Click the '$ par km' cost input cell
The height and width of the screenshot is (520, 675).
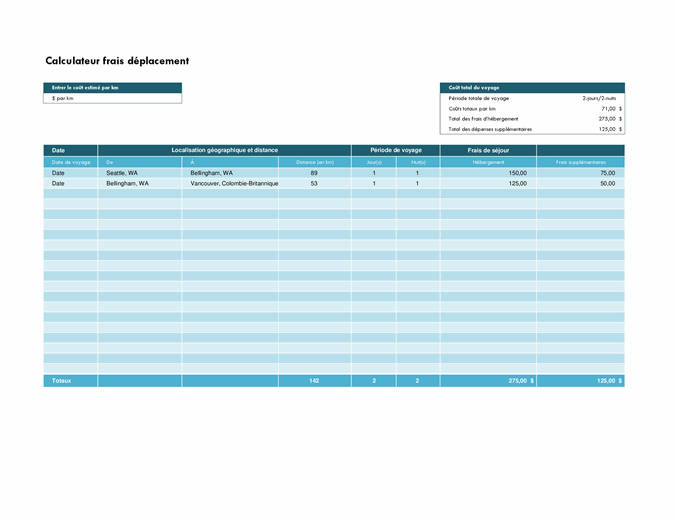(112, 99)
